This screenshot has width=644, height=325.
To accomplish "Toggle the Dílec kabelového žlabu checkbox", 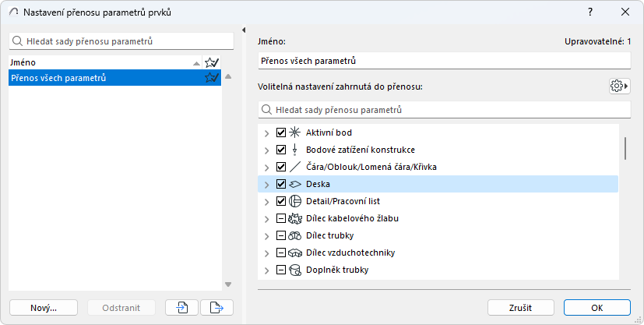I will 281,219.
